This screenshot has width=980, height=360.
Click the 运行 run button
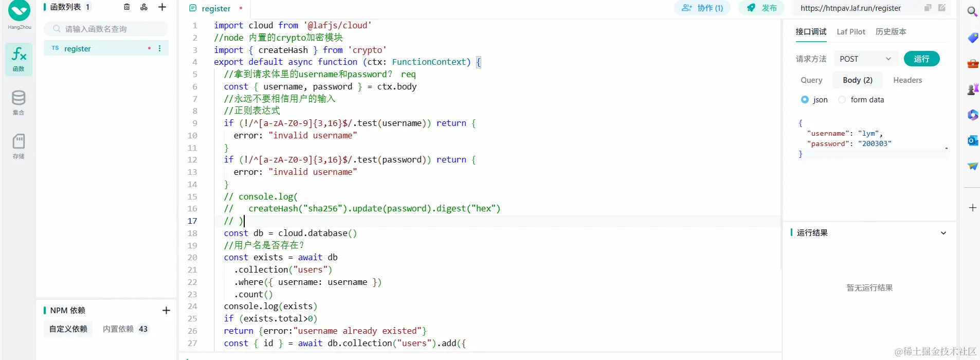(x=921, y=59)
